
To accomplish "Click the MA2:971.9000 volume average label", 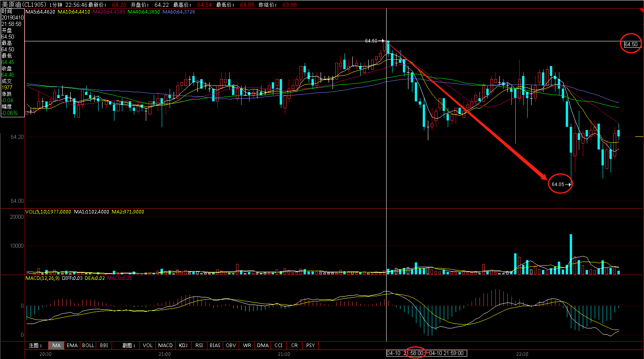I will coord(128,212).
